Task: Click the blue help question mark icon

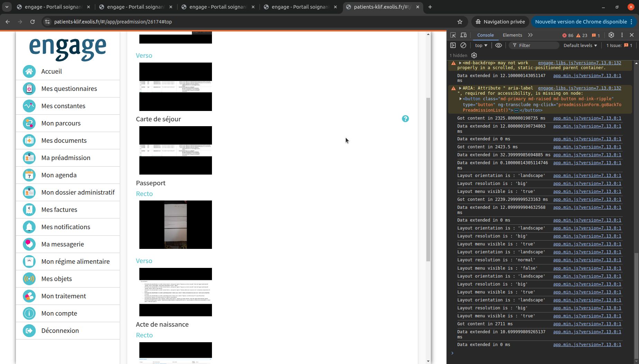Action: (405, 119)
